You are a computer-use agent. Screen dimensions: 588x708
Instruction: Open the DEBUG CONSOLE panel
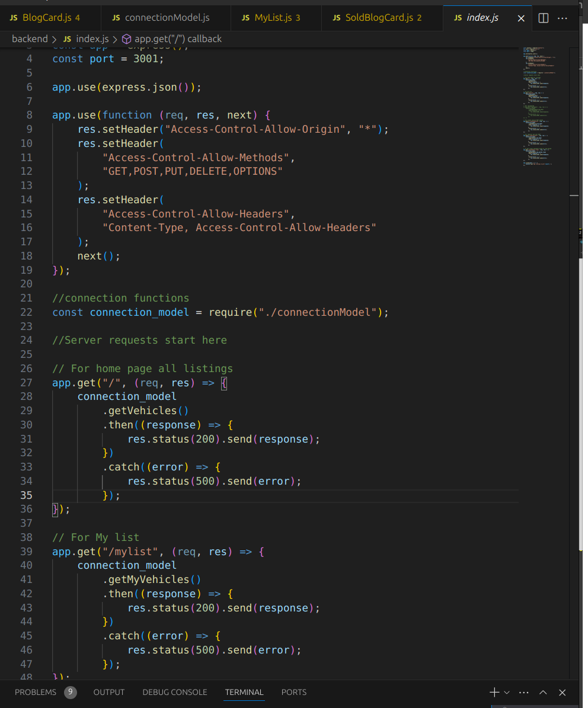(x=175, y=692)
